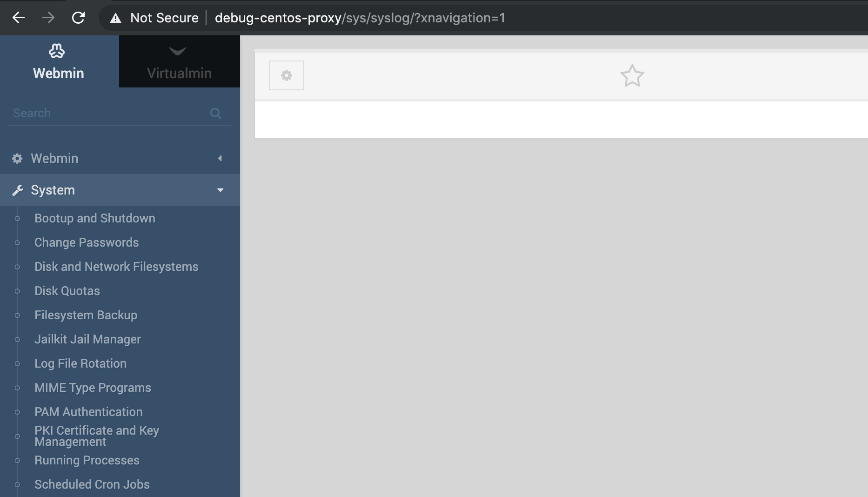The image size is (868, 497).
Task: Open Log File Rotation
Action: click(x=80, y=363)
